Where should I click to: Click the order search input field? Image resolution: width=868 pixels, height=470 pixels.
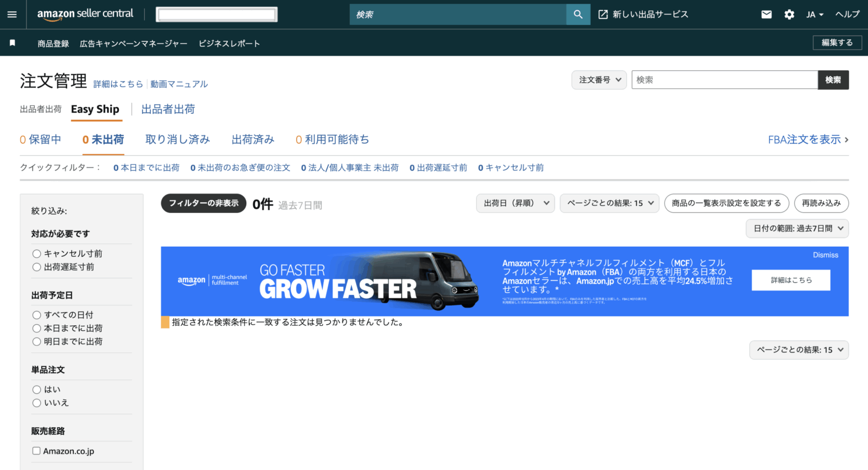(x=724, y=80)
